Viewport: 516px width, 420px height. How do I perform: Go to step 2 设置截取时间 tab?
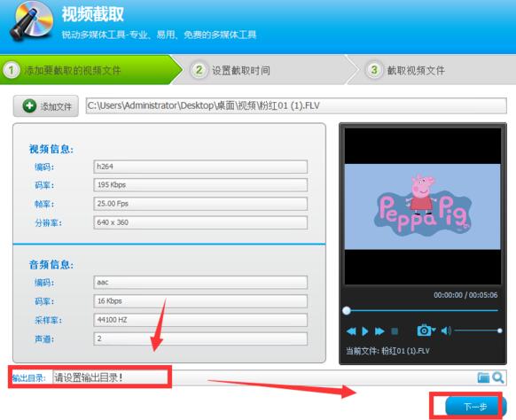pyautogui.click(x=263, y=70)
